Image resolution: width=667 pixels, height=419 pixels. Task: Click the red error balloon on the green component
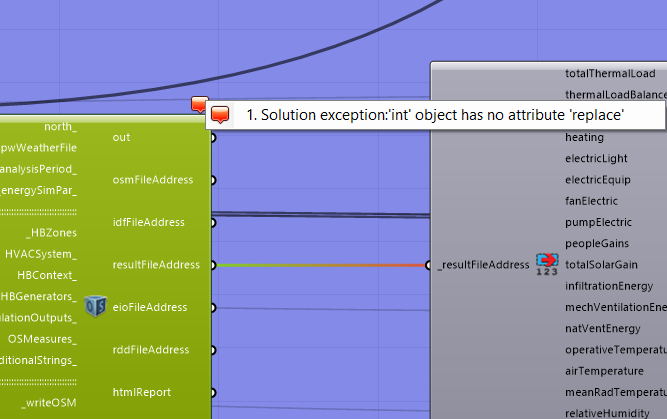200,105
